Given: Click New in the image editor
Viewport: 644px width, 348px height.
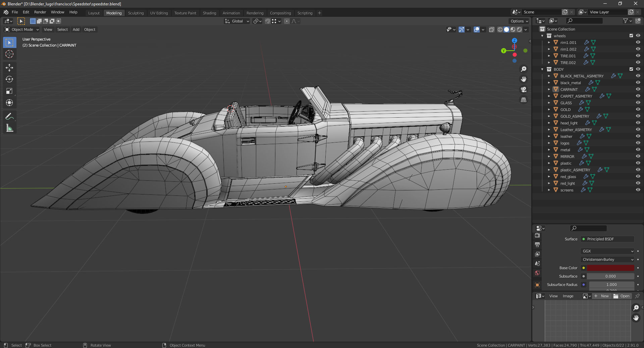Looking at the screenshot, I should coord(602,296).
